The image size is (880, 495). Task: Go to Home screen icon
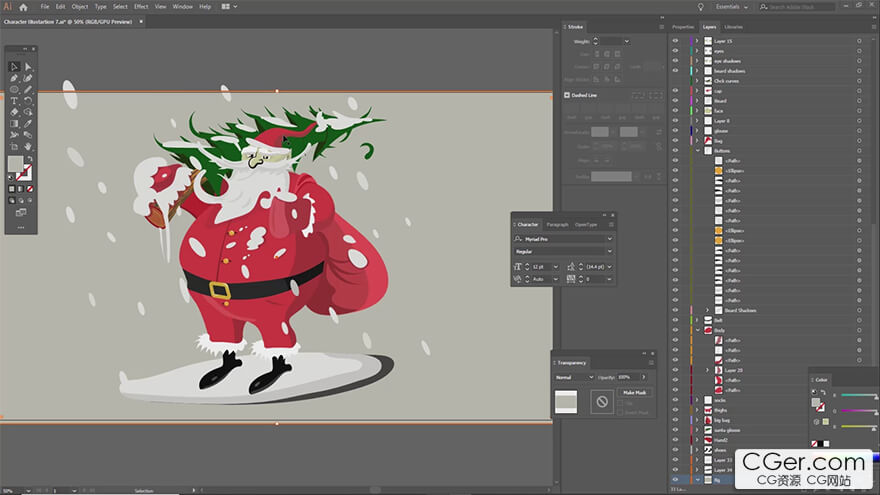(23, 7)
